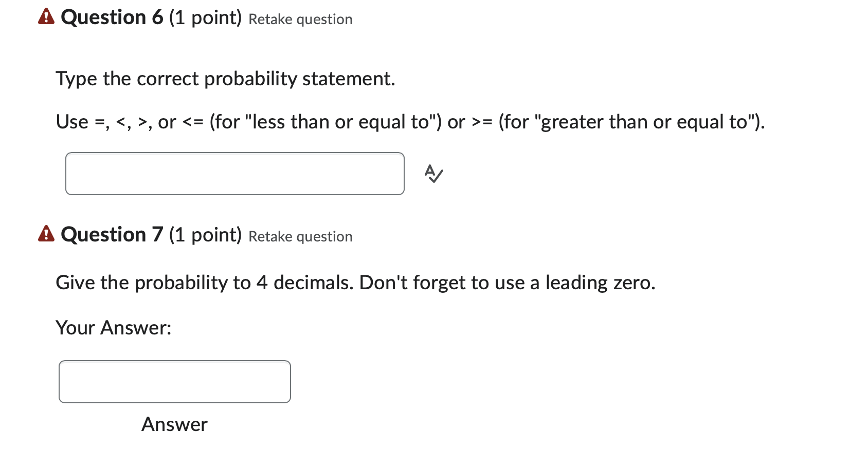Click the alert triangle marking Question 7 incomplete
This screenshot has height=449, width=868.
46,234
